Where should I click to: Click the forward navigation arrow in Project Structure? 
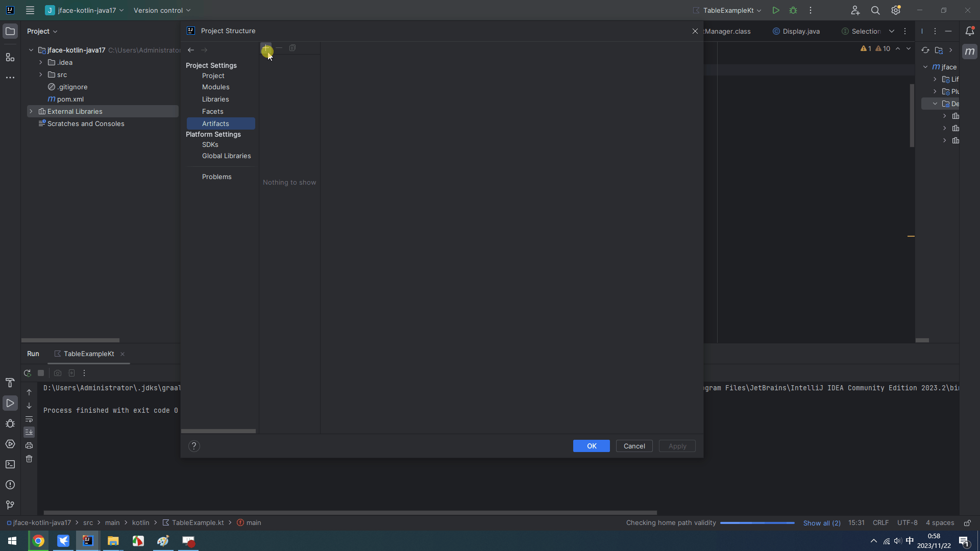(205, 49)
